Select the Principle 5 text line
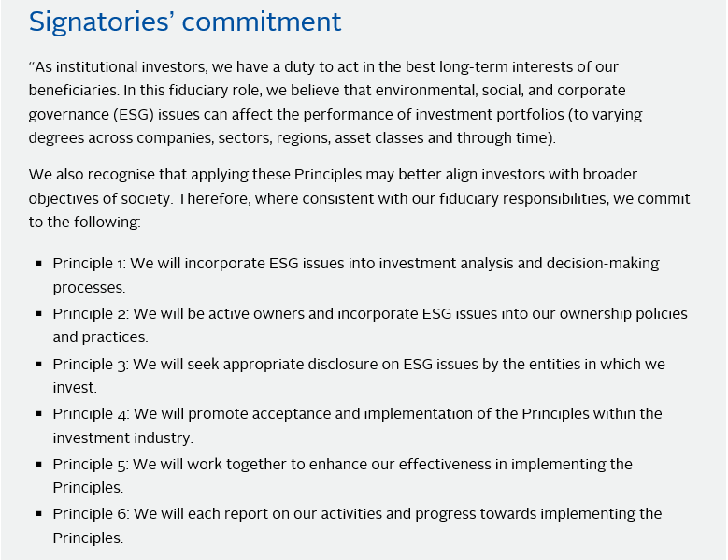Viewport: 728px width, 560px height. click(x=342, y=464)
